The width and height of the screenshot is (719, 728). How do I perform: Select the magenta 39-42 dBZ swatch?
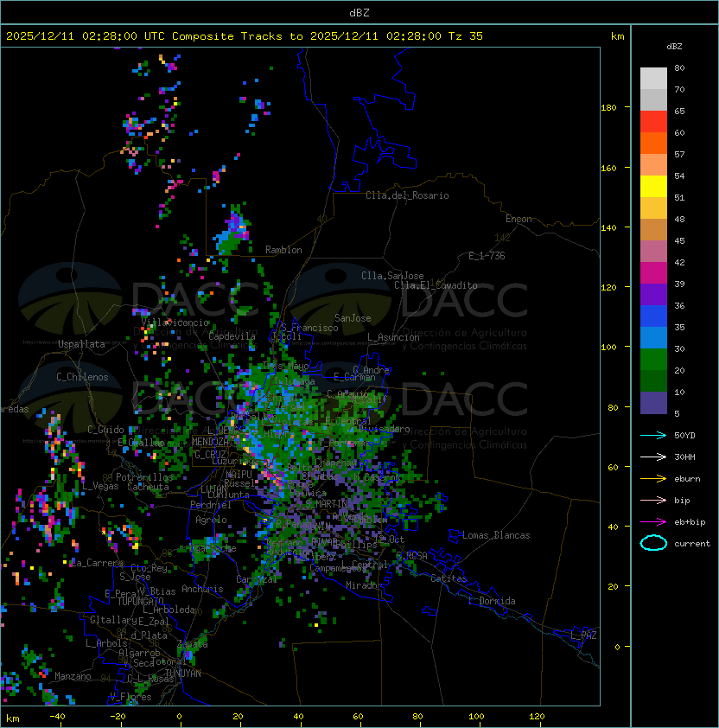point(653,272)
